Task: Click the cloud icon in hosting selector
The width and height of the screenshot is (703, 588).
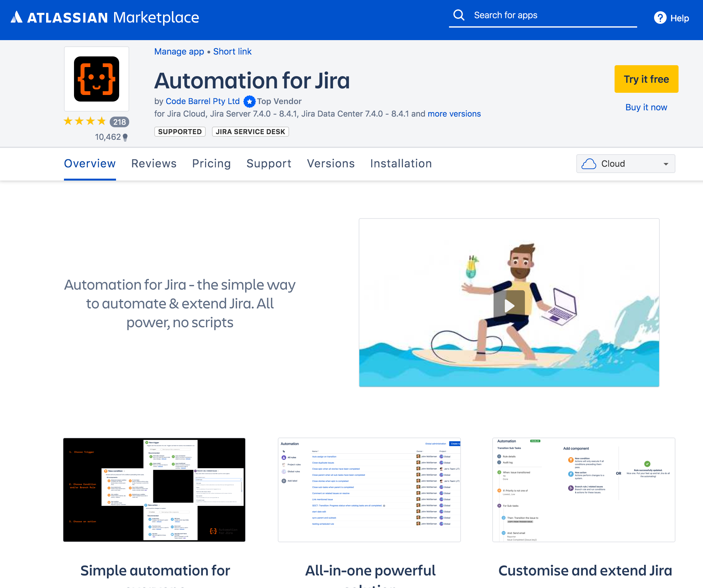Action: tap(589, 164)
